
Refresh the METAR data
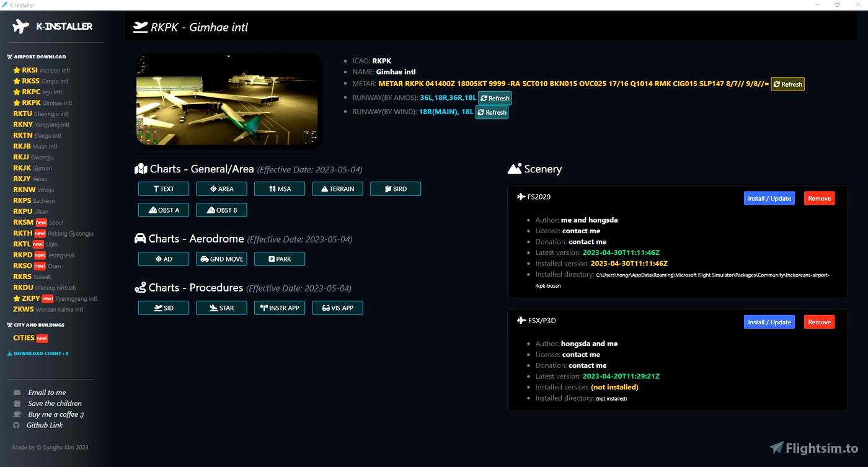(x=787, y=84)
